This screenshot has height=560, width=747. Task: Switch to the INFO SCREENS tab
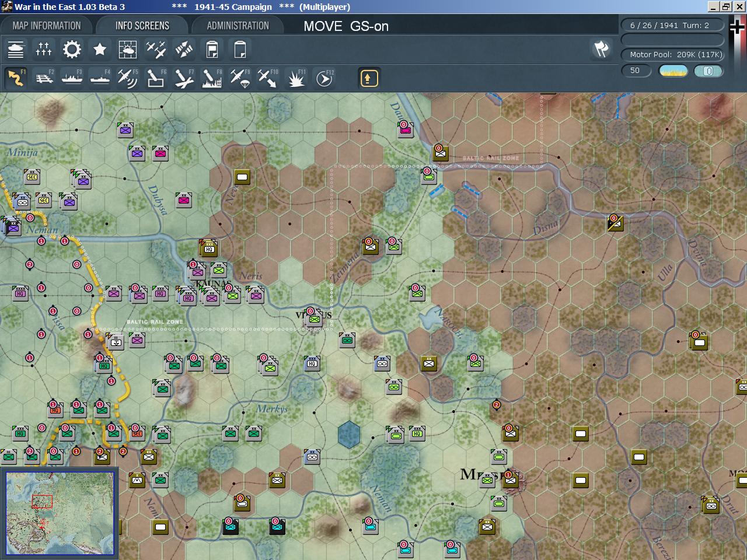click(x=142, y=26)
